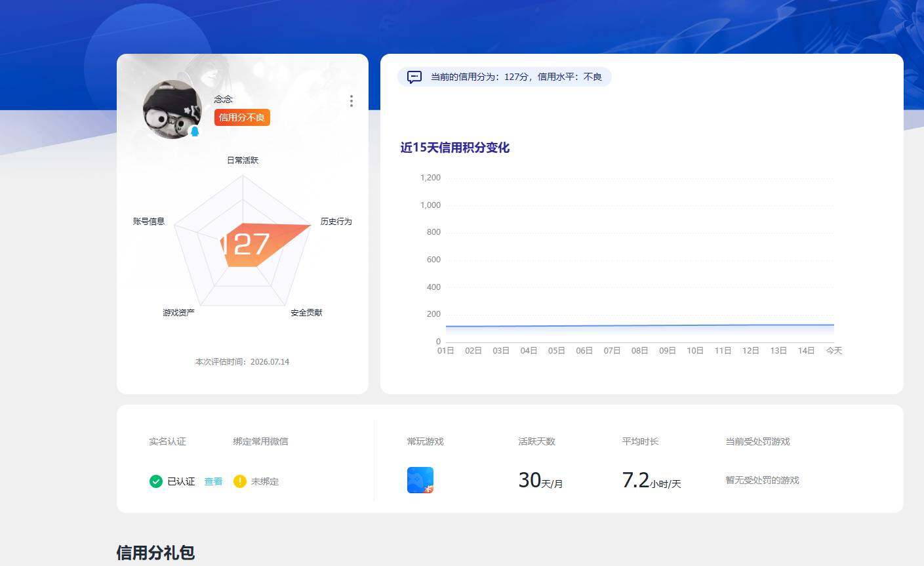Click the 历史行为 radar axis label
The image size is (924, 566).
pyautogui.click(x=336, y=222)
